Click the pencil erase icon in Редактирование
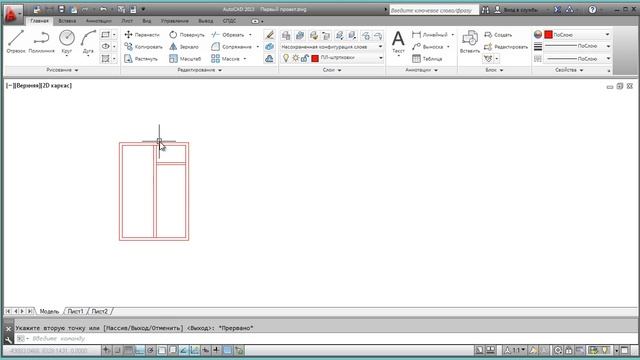 (269, 35)
